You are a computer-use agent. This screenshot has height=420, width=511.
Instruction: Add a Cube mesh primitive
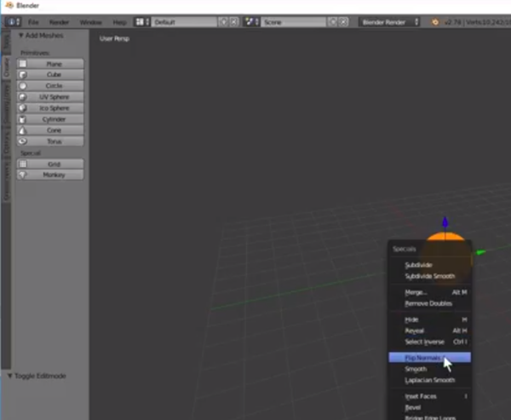[x=51, y=75]
